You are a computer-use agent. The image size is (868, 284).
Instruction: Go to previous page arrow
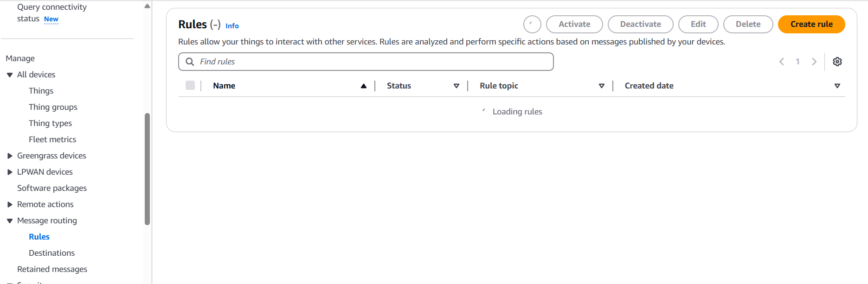pyautogui.click(x=782, y=62)
